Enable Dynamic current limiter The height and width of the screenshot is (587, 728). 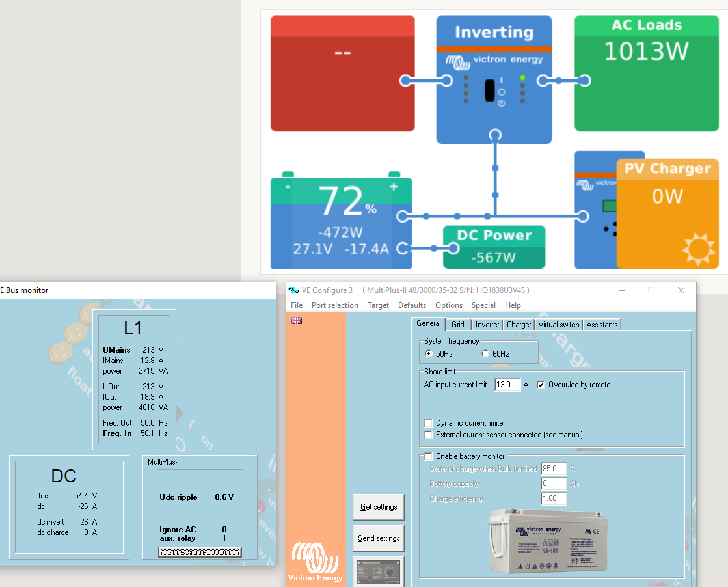[x=429, y=423]
